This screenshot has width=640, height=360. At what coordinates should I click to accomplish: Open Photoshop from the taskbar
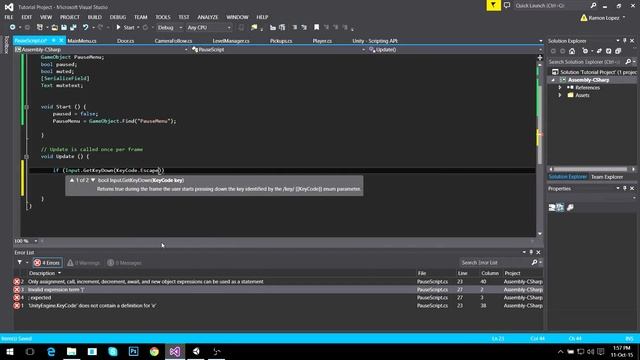pos(133,351)
